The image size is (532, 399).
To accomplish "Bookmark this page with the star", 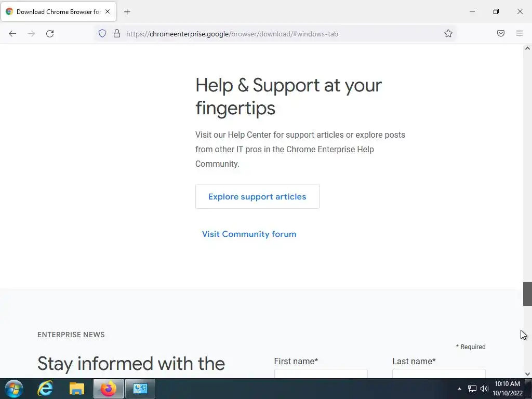I will (x=448, y=33).
